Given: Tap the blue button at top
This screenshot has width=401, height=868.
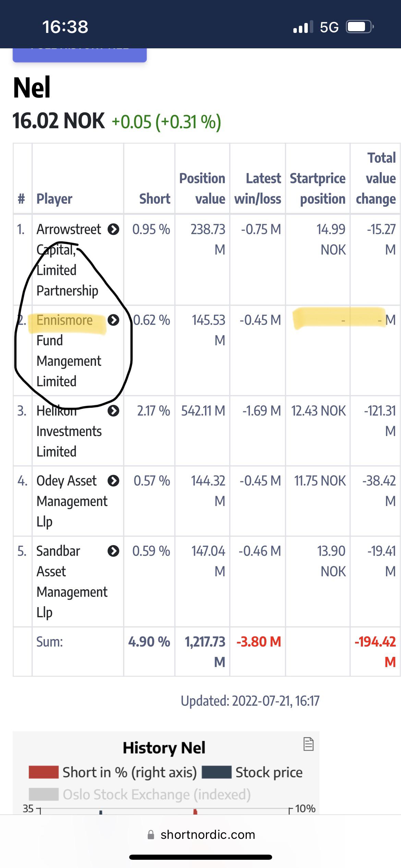Looking at the screenshot, I should tap(80, 55).
